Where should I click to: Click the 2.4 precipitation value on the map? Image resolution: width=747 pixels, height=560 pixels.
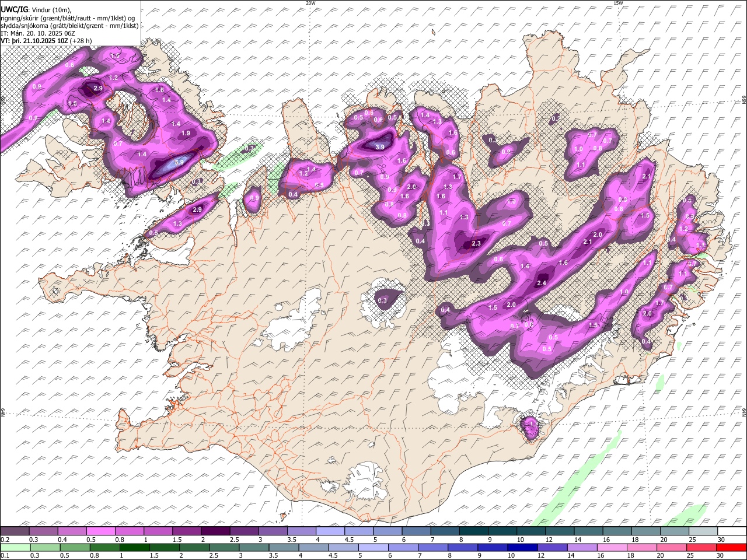(x=541, y=283)
